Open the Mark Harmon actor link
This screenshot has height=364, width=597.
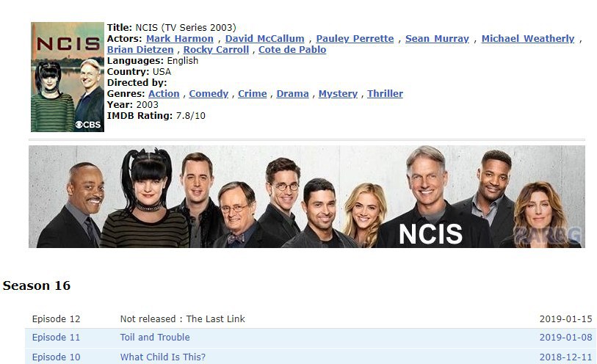click(180, 39)
